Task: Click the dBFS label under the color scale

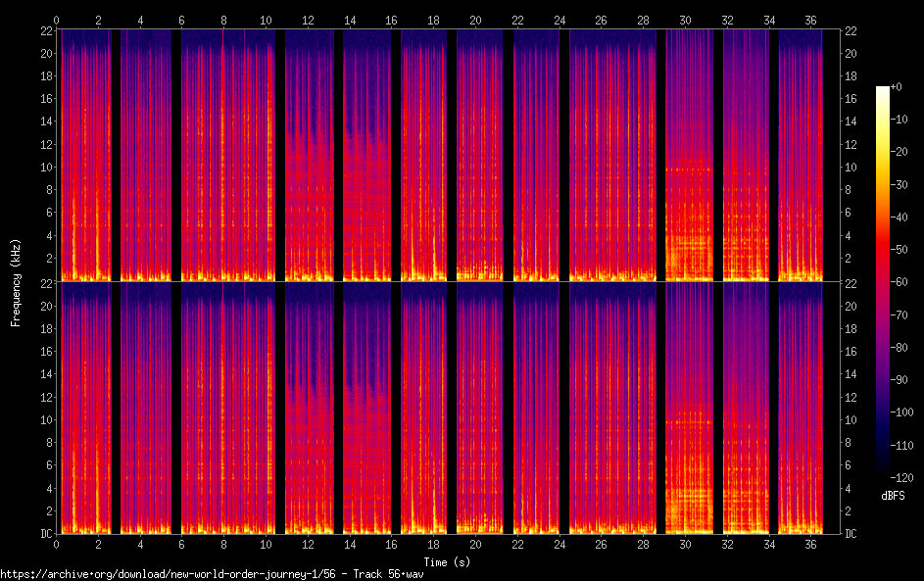Action: tap(892, 496)
